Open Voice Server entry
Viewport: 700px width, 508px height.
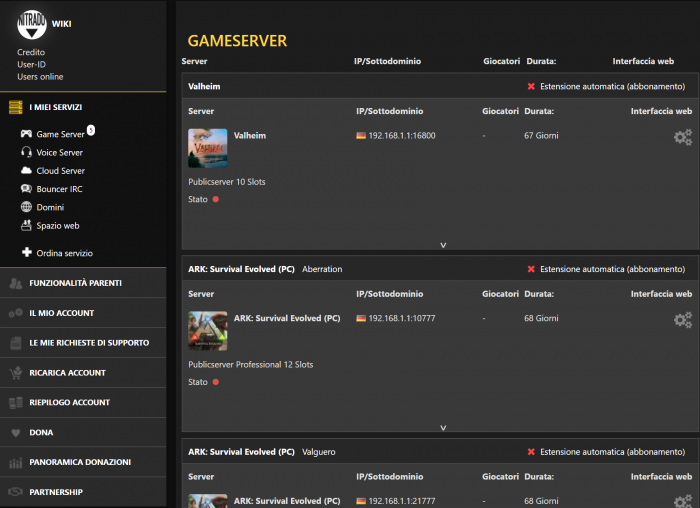(x=60, y=153)
